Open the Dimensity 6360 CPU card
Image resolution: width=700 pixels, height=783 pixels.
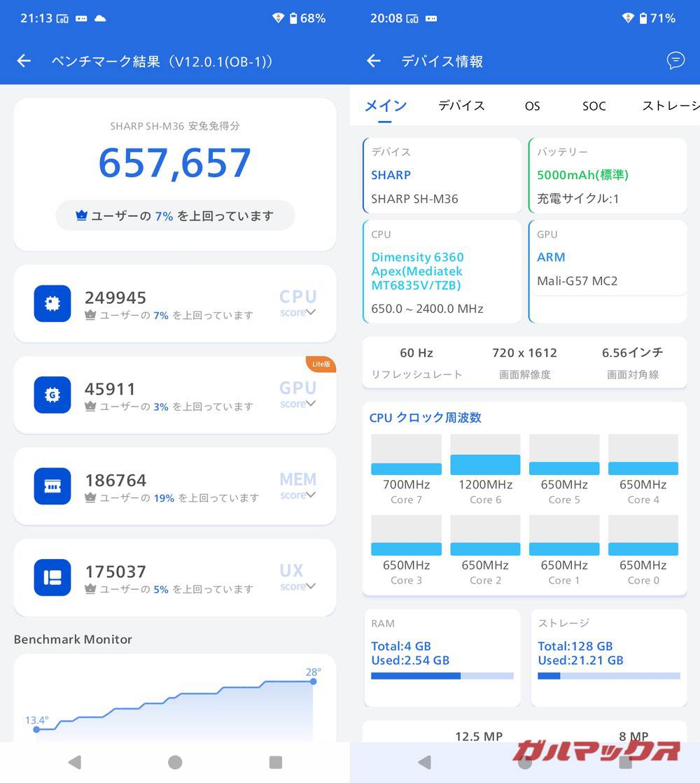(442, 271)
